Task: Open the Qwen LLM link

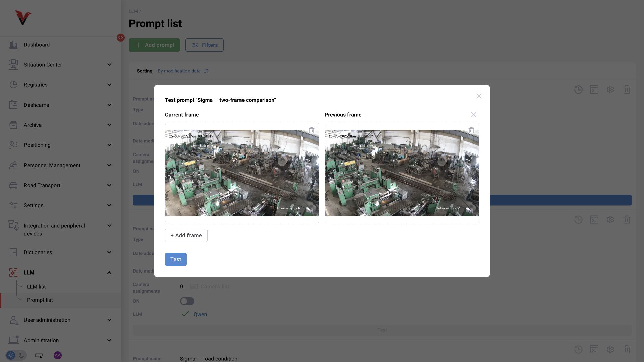Action: [x=200, y=314]
